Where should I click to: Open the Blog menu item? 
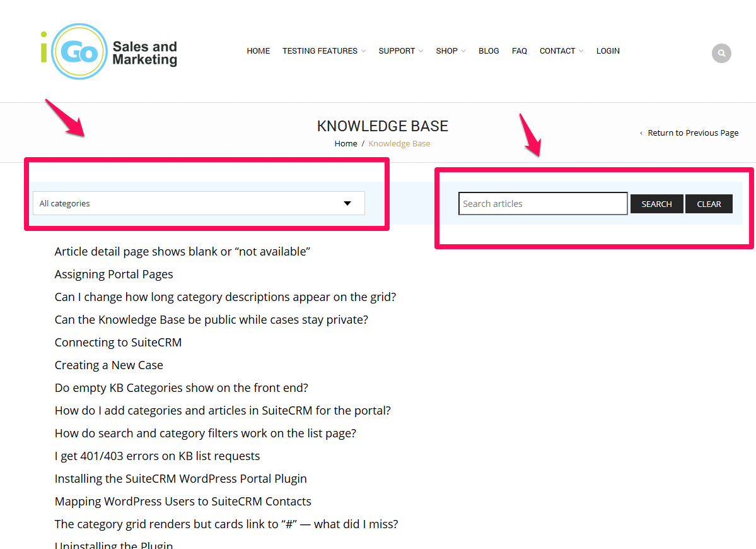point(489,51)
